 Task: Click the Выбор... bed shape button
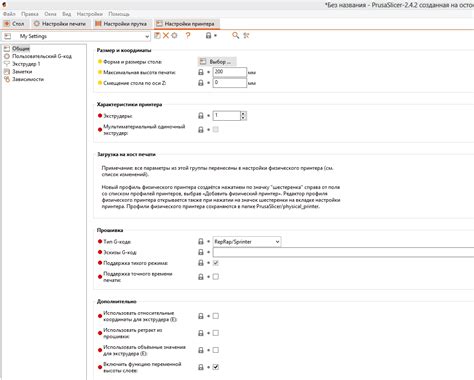coord(217,62)
